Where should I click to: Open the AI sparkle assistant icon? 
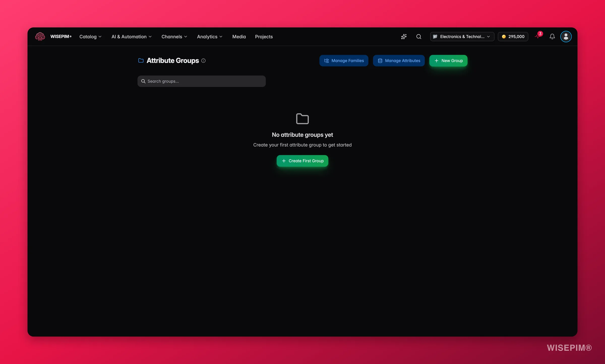coord(404,37)
